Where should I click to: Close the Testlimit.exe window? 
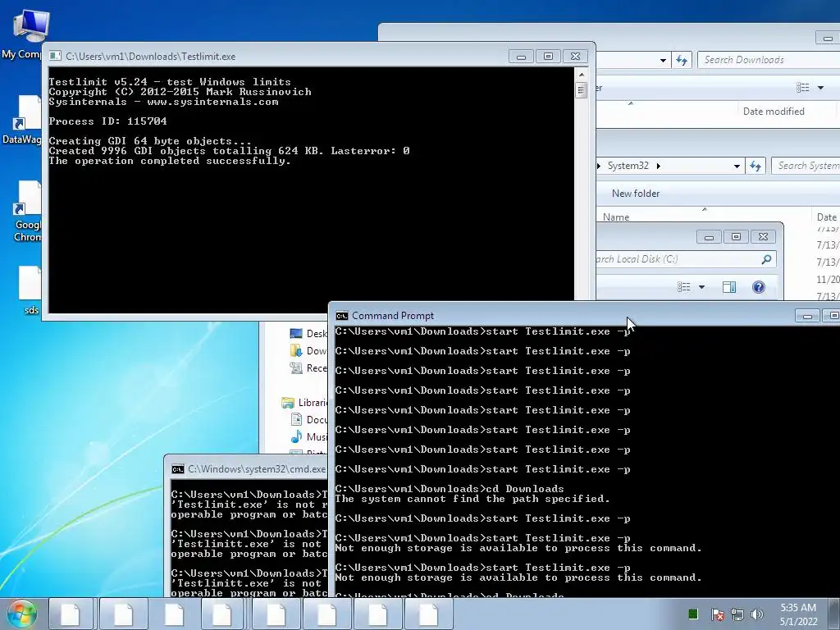click(x=575, y=57)
